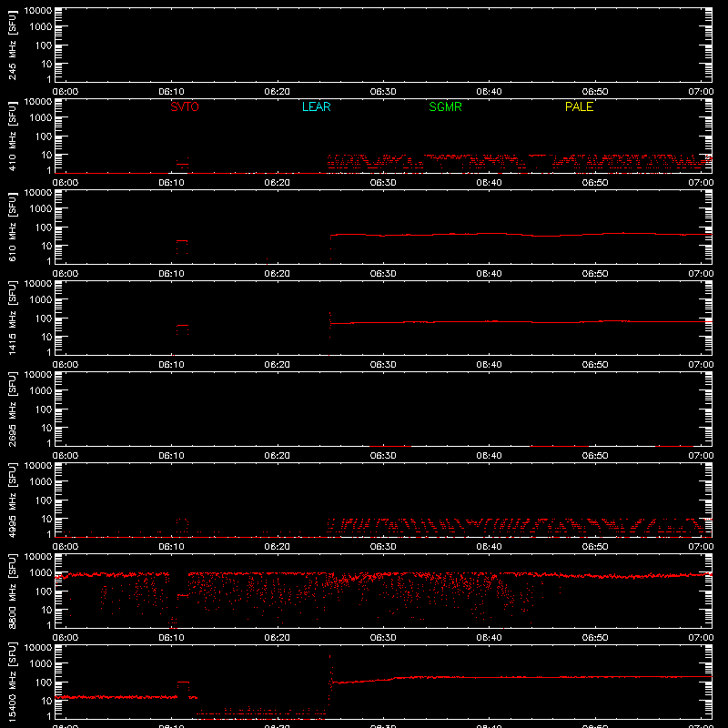This screenshot has width=728, height=728.
Task: Click the 1000 tick on 8800 MHz axis
Action: (x=41, y=572)
